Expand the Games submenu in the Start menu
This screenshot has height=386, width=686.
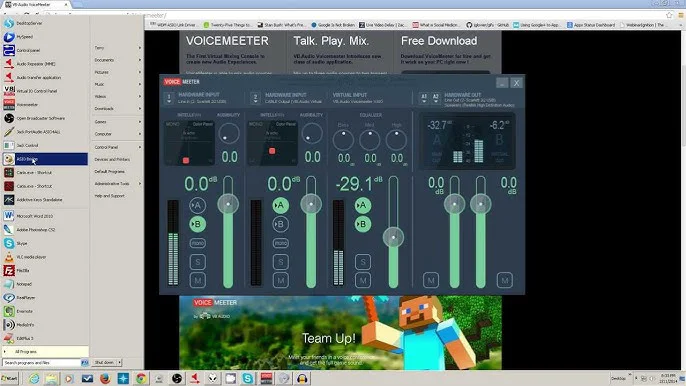pyautogui.click(x=117, y=122)
